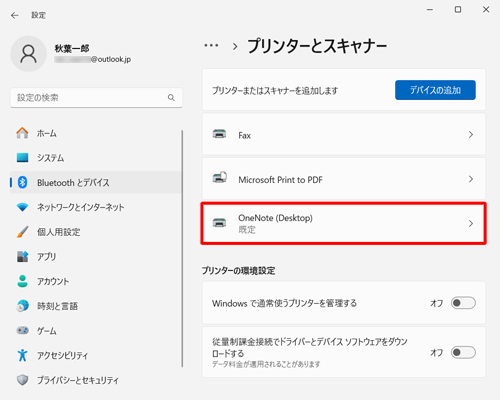This screenshot has height=400, width=500.
Task: Click the breadcrumb separator chevron
Action: [x=235, y=46]
